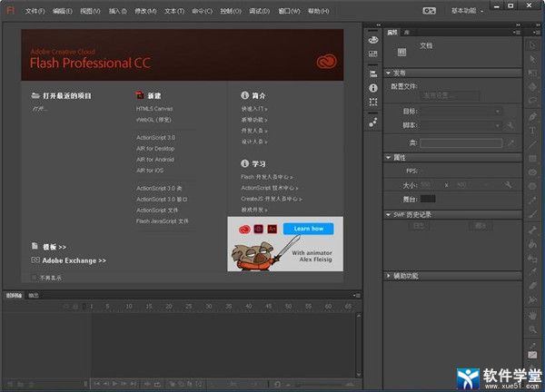Open the 文件(F) menu
545x392 pixels.
[35, 11]
